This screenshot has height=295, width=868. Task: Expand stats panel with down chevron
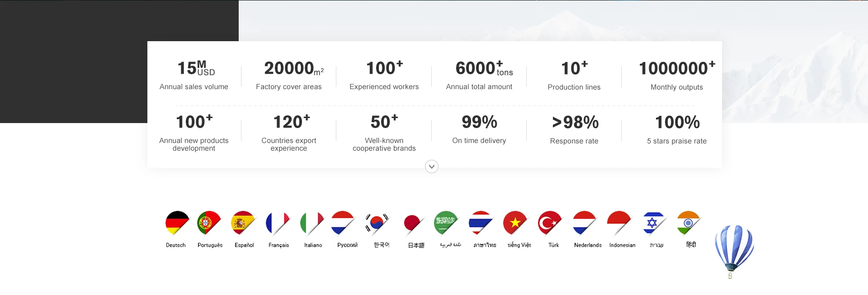(432, 167)
